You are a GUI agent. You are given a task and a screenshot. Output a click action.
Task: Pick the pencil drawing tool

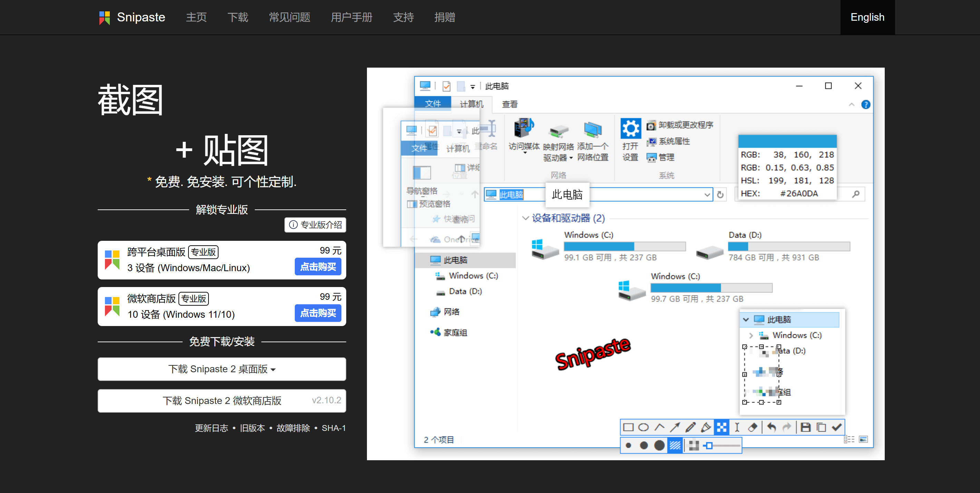tap(690, 427)
